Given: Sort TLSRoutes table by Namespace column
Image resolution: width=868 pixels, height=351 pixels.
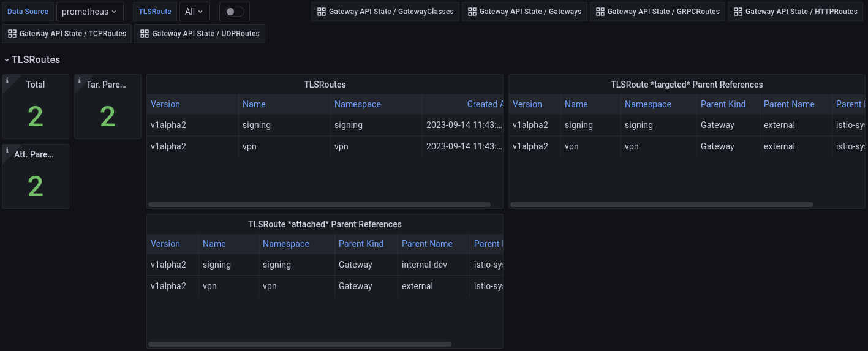Looking at the screenshot, I should [x=358, y=104].
